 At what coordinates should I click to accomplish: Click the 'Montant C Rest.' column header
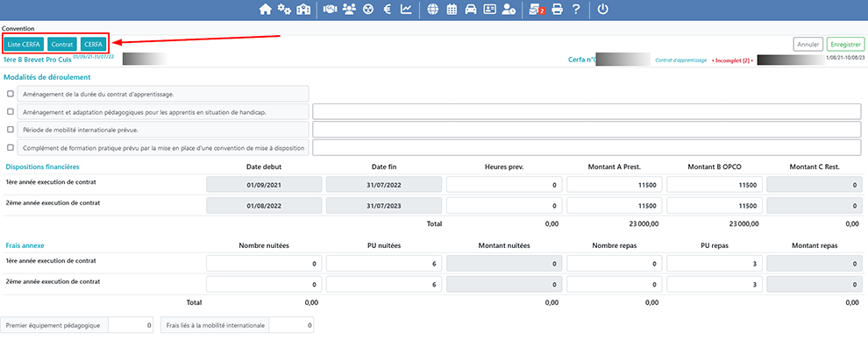pyautogui.click(x=815, y=166)
